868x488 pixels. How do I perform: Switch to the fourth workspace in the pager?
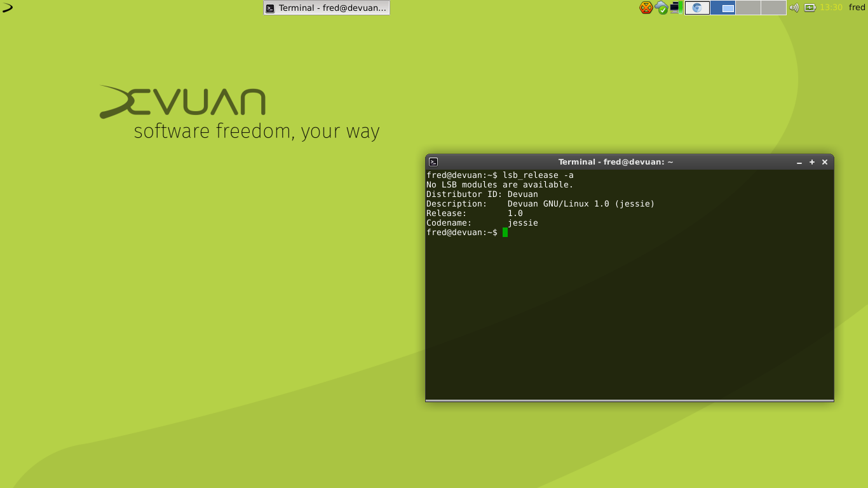click(x=773, y=8)
